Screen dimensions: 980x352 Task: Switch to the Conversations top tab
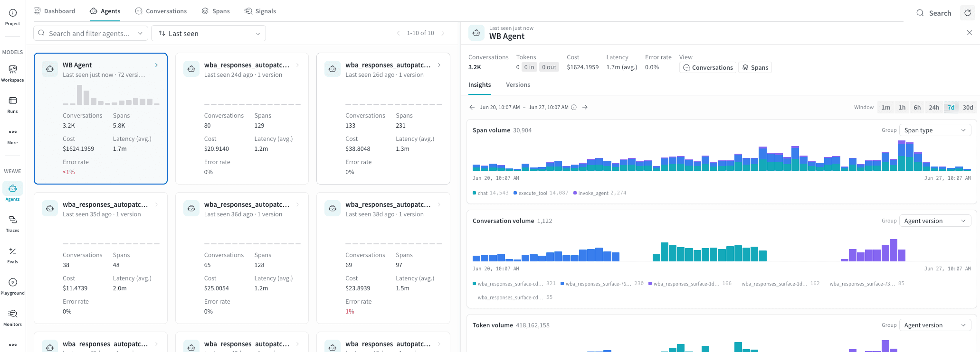[161, 11]
